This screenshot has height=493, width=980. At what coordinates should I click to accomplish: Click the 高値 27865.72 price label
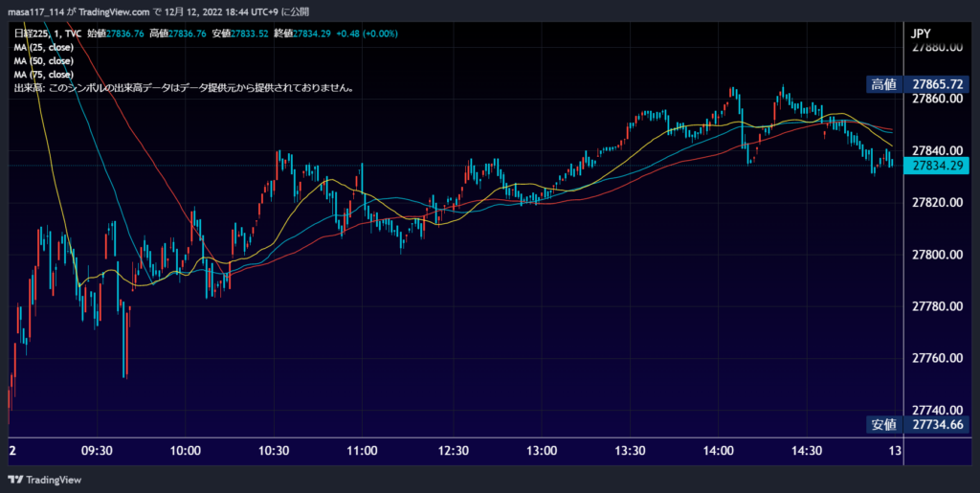918,84
